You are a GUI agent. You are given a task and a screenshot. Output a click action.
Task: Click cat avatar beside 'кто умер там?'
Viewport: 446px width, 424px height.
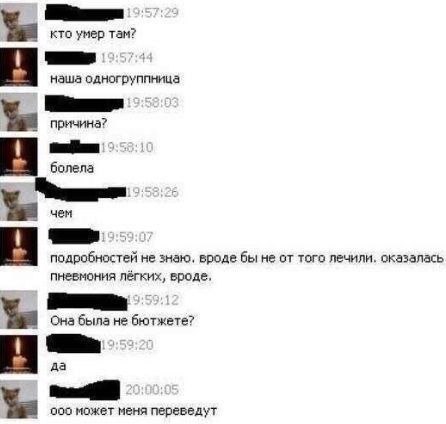(x=19, y=22)
